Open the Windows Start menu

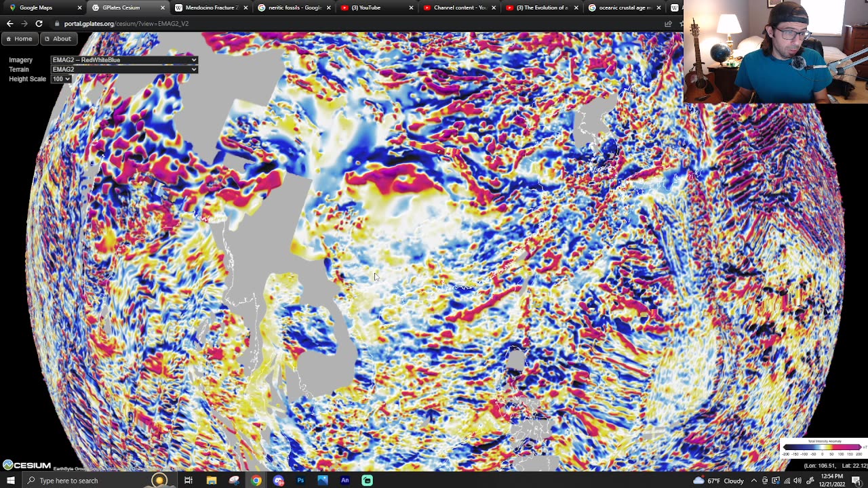pos(10,481)
